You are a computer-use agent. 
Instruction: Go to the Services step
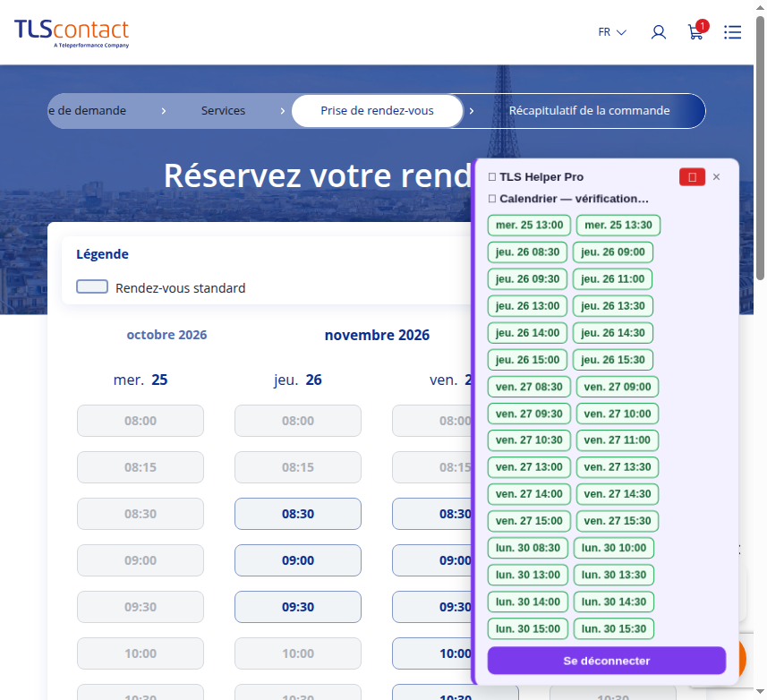[223, 111]
